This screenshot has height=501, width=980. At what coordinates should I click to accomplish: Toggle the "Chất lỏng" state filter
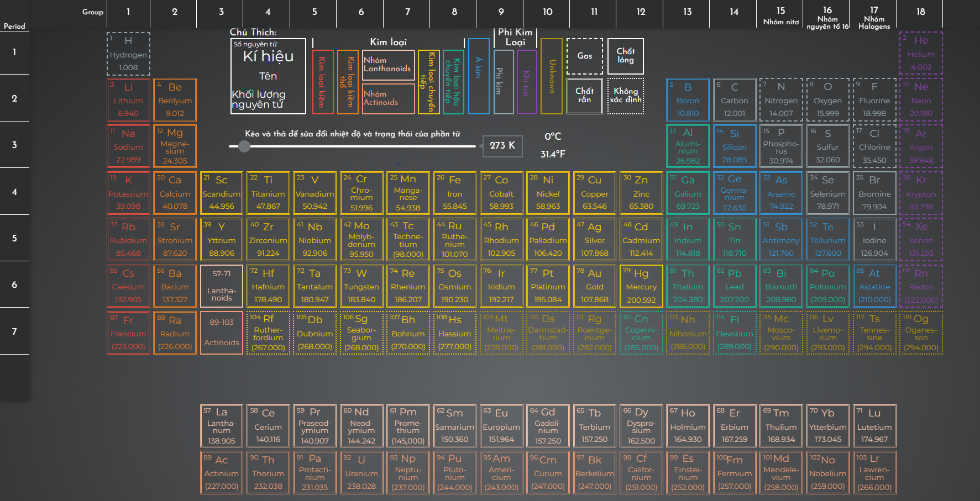pos(625,56)
